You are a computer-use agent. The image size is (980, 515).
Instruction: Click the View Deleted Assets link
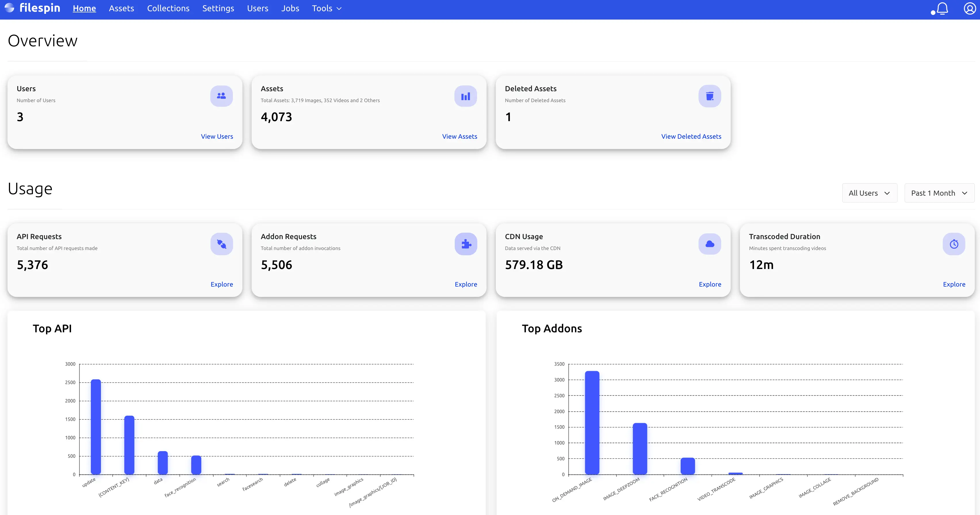click(691, 136)
